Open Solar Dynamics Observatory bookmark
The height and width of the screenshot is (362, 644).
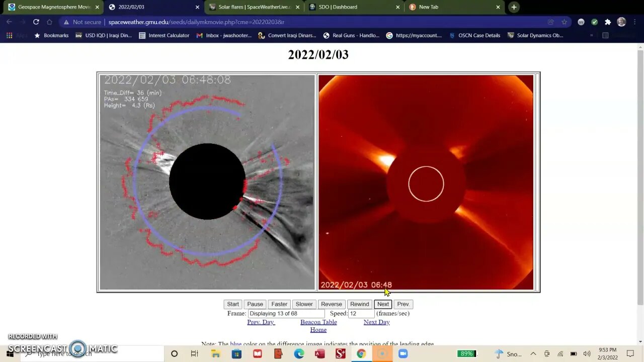(535, 36)
